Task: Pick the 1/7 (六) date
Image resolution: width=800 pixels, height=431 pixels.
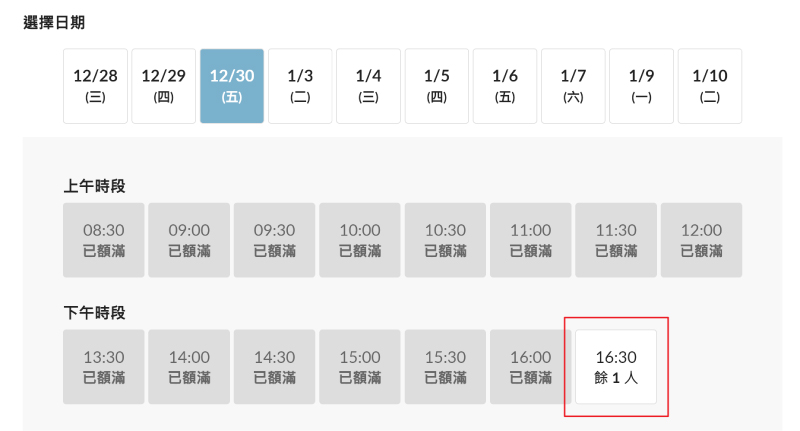Action: click(x=573, y=86)
